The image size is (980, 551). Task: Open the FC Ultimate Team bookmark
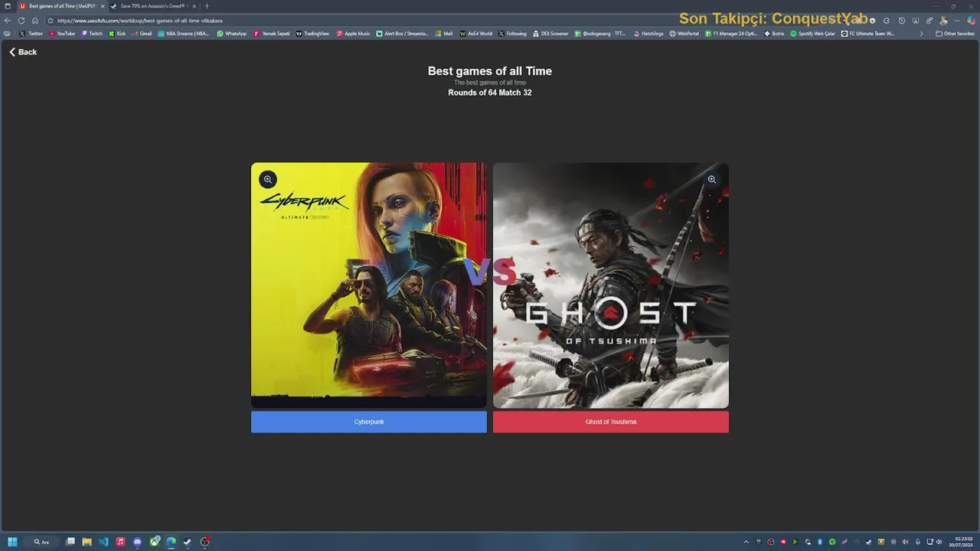(867, 34)
